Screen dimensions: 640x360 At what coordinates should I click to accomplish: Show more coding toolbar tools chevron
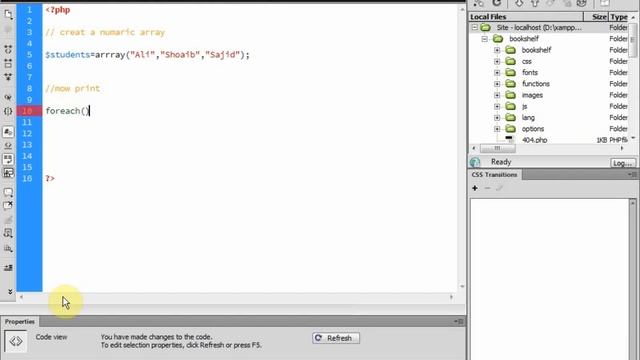pos(10,291)
